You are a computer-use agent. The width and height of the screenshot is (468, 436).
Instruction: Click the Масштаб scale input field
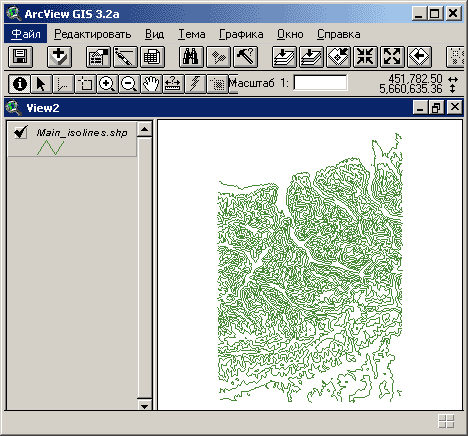pos(320,83)
